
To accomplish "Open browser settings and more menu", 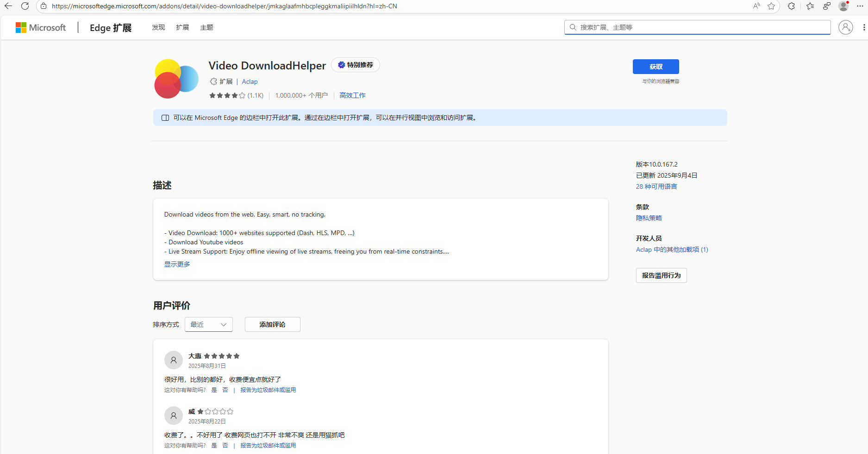I will click(860, 6).
